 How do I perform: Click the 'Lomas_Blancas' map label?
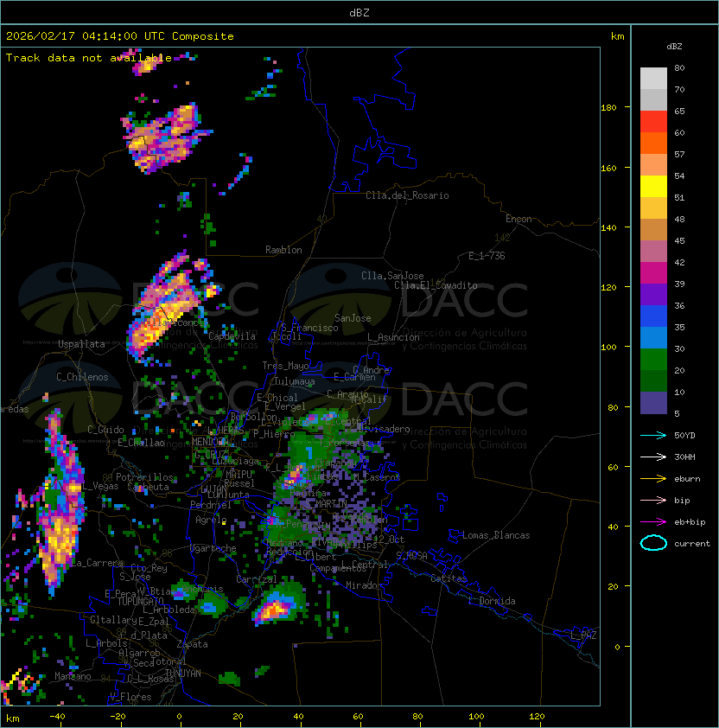[496, 535]
